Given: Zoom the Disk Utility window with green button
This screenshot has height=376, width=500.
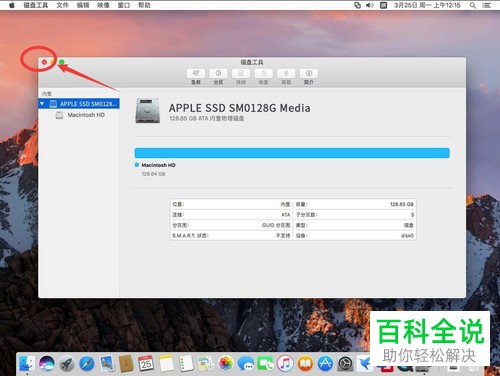Looking at the screenshot, I should point(62,62).
